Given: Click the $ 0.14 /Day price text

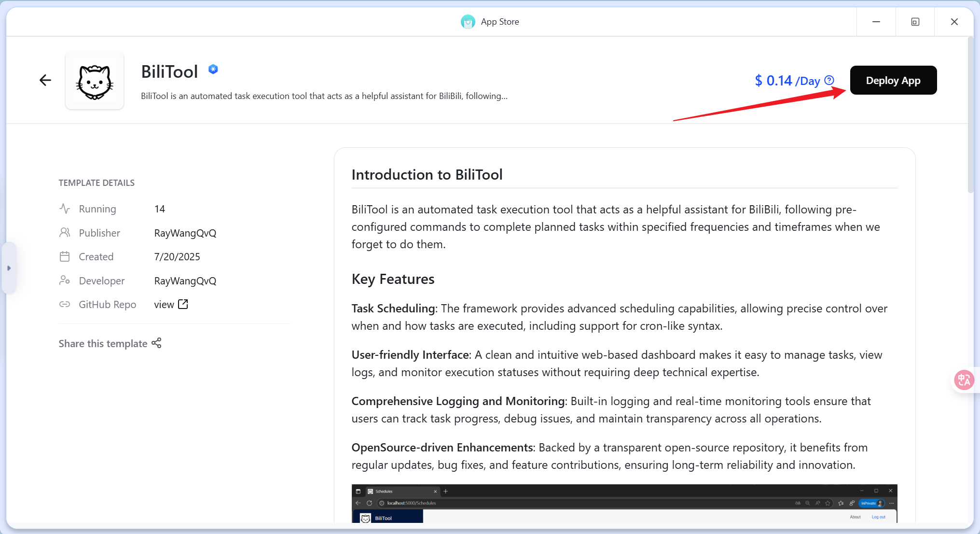Looking at the screenshot, I should (787, 81).
